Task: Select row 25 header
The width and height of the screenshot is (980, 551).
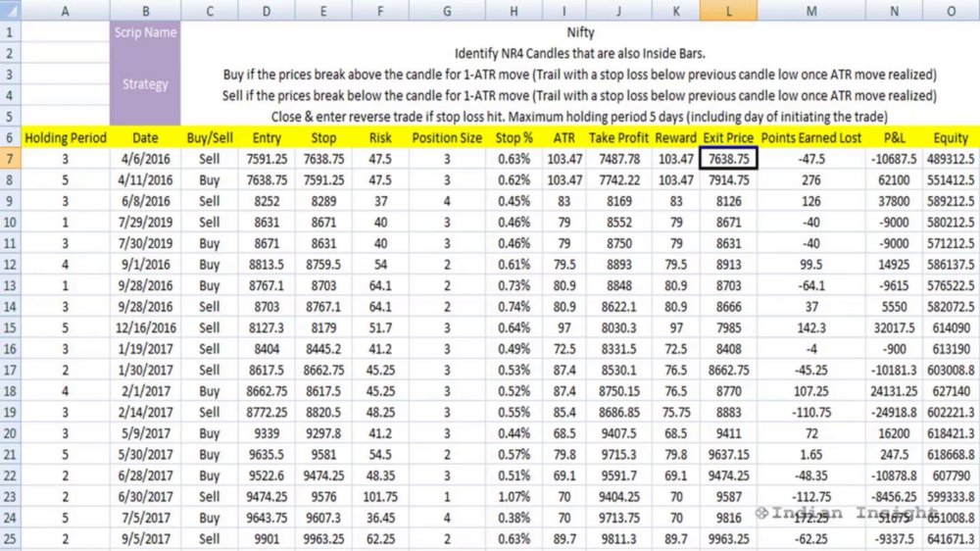Action: coord(10,539)
